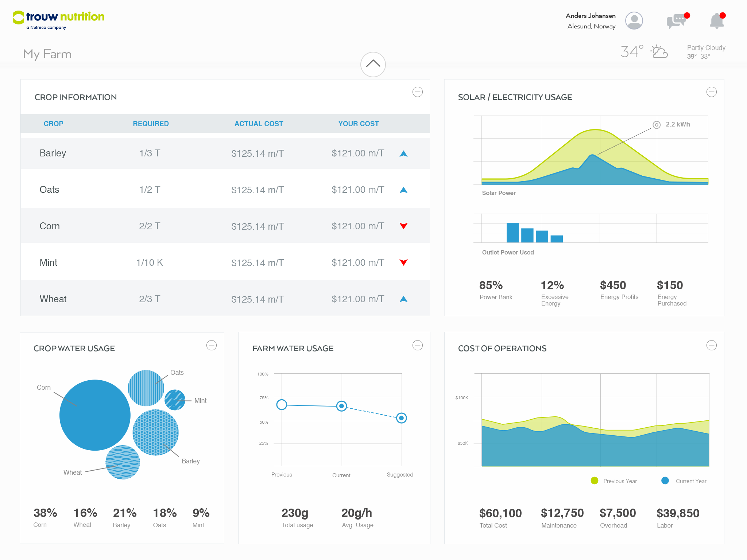Click the red down arrow for Mint

tap(403, 262)
